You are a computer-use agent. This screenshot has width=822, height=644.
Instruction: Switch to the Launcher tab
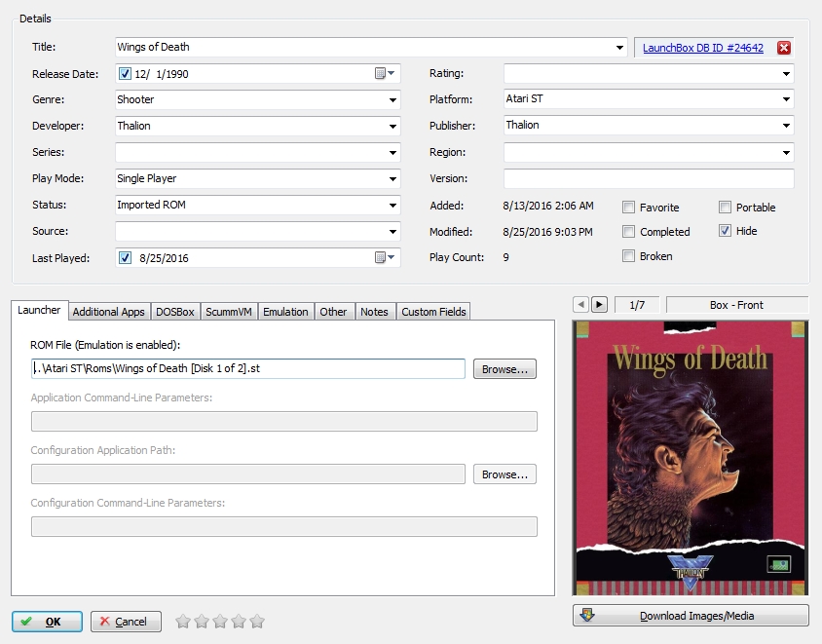[39, 310]
